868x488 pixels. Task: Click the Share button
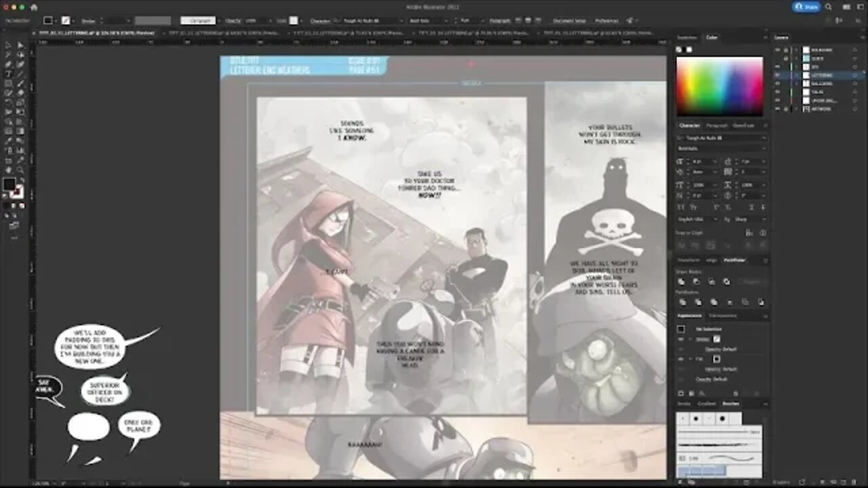coord(806,7)
